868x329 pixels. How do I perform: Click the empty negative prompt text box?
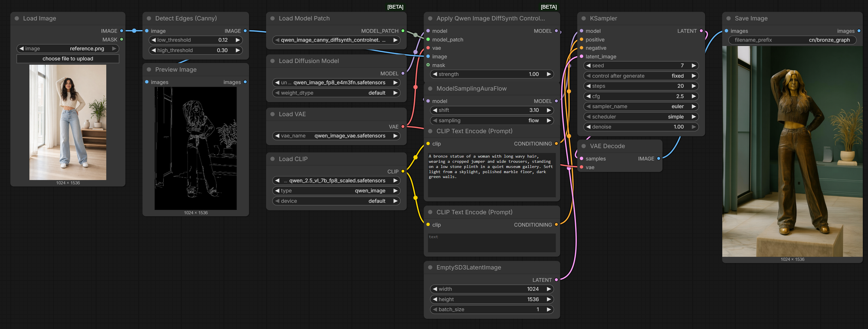(492, 243)
